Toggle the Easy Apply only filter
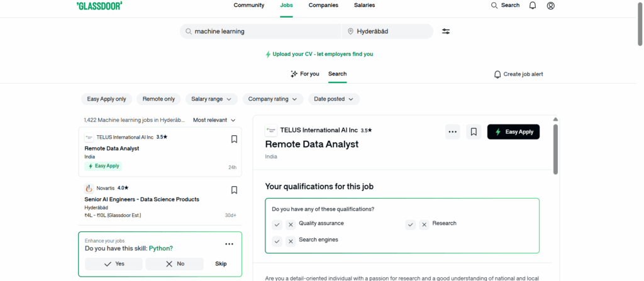The width and height of the screenshot is (644, 281). tap(106, 99)
